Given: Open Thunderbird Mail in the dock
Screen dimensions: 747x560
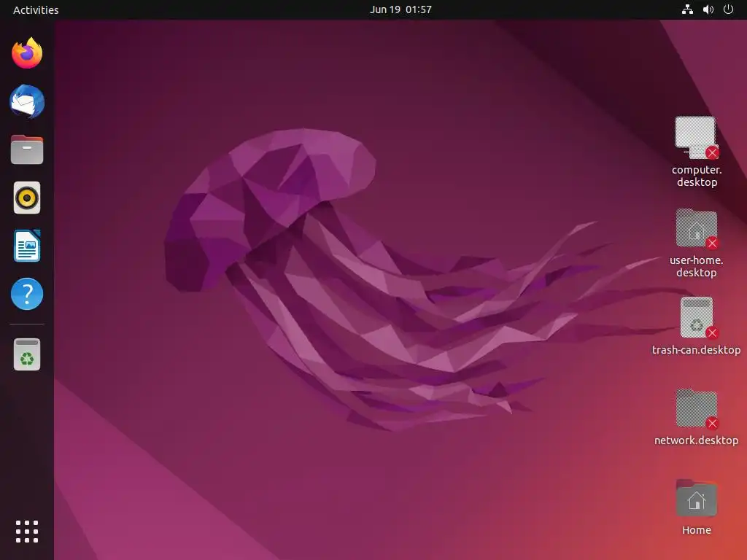Looking at the screenshot, I should pyautogui.click(x=27, y=101).
